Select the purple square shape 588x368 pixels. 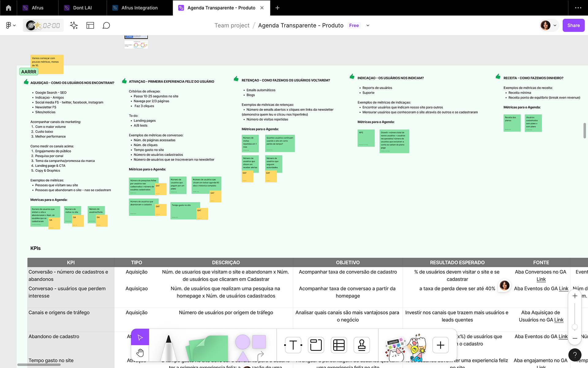click(259, 342)
